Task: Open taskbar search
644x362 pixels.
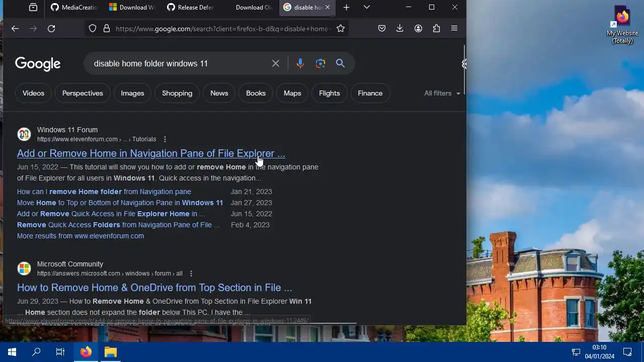Action: [x=36, y=352]
